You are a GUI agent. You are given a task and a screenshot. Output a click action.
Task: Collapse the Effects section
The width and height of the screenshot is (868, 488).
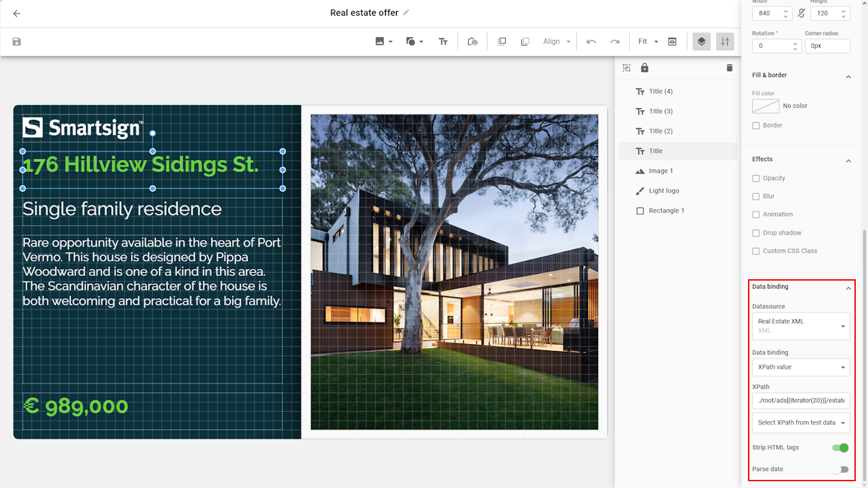pos(848,161)
